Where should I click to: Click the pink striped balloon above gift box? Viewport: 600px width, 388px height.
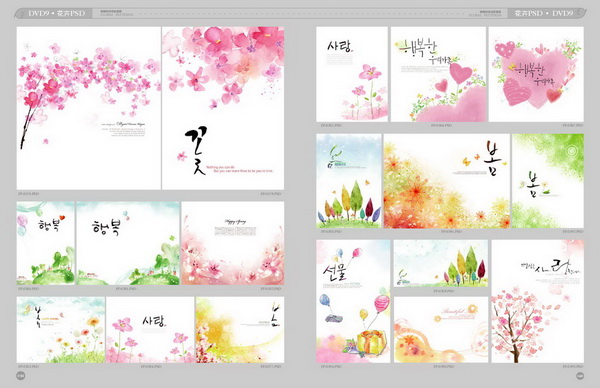(382, 304)
